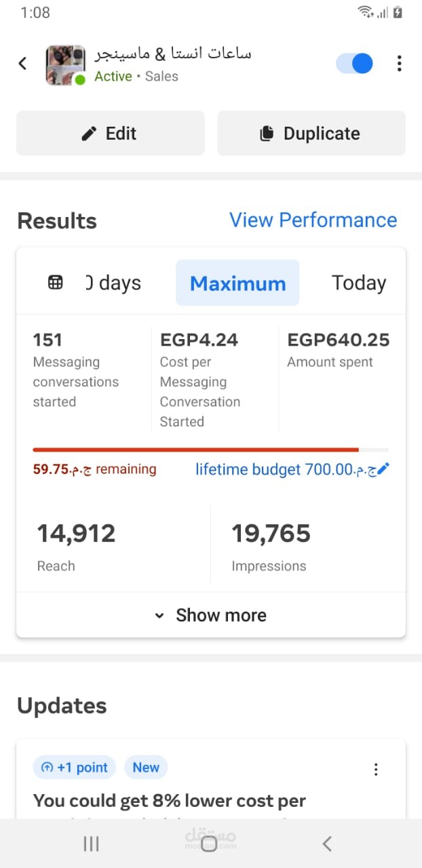Select the partially visible days tab
The width and height of the screenshot is (422, 868).
point(114,283)
